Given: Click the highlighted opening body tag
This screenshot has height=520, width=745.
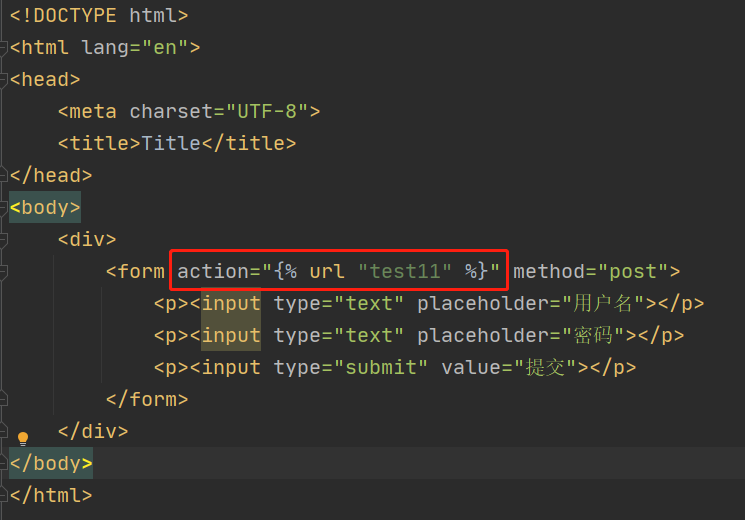Looking at the screenshot, I should [x=45, y=208].
